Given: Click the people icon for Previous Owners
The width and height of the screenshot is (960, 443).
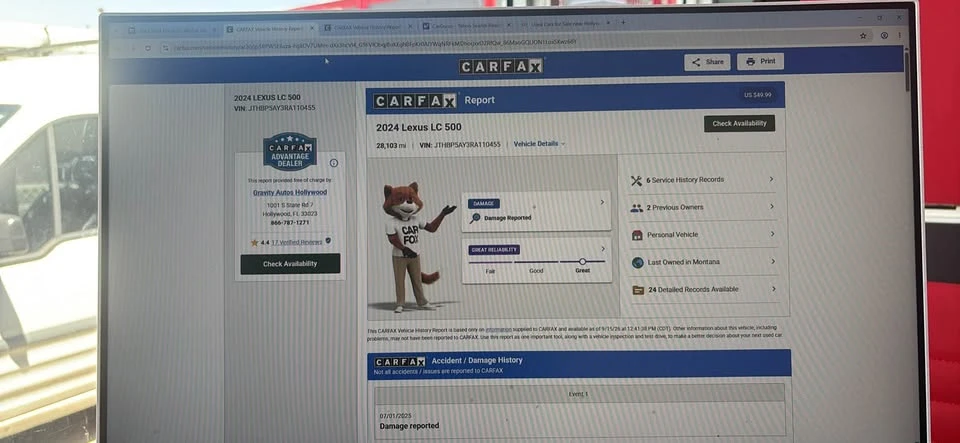Looking at the screenshot, I should (637, 208).
